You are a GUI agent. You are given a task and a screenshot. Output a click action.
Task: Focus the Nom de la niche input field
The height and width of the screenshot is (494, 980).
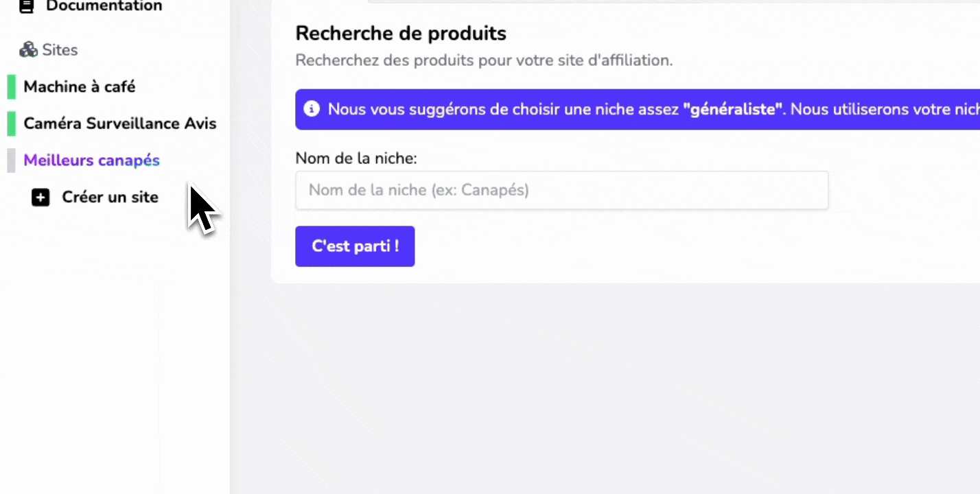[x=561, y=190]
